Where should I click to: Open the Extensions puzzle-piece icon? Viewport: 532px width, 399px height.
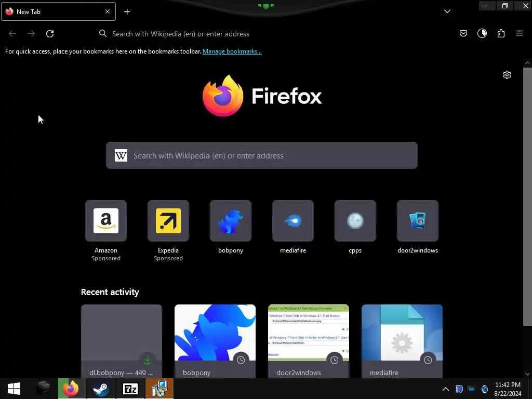501,33
